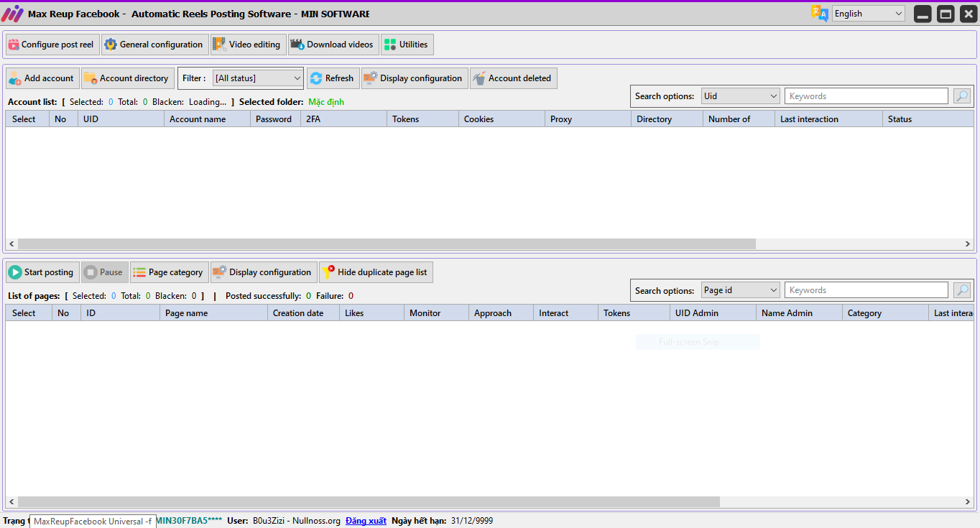Open Download videos
Image resolution: width=980 pixels, height=528 pixels.
pyautogui.click(x=333, y=45)
